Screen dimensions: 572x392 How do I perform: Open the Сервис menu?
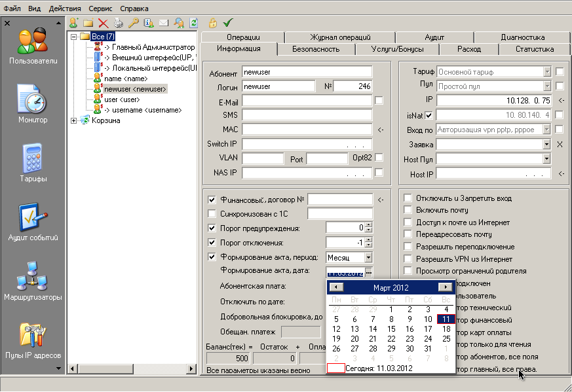100,9
